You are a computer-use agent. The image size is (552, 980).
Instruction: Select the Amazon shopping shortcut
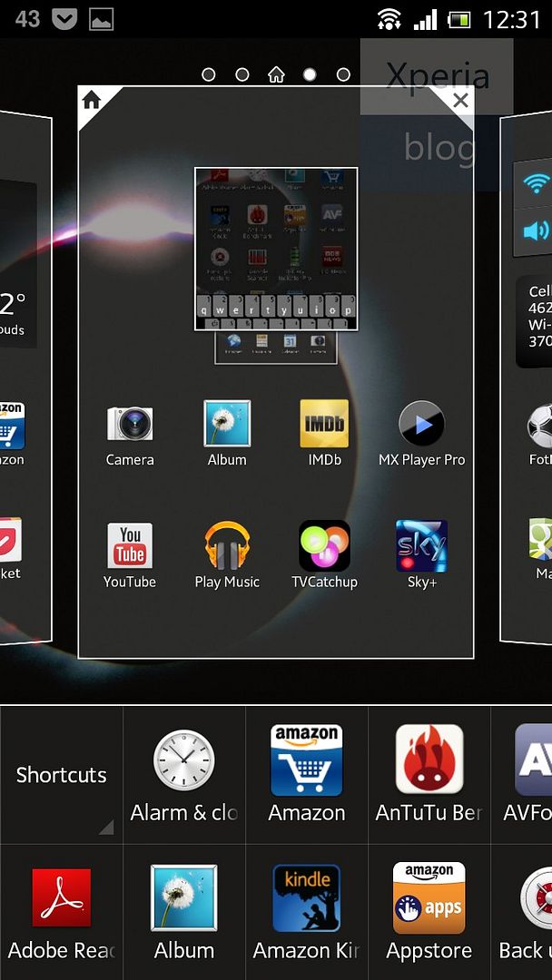pyautogui.click(x=306, y=776)
